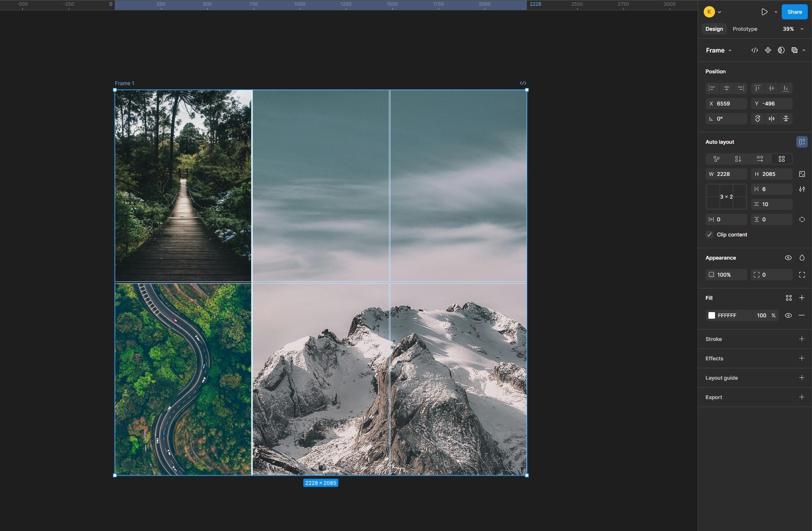This screenshot has width=812, height=531.
Task: Click the white fill color swatch
Action: pyautogui.click(x=711, y=315)
